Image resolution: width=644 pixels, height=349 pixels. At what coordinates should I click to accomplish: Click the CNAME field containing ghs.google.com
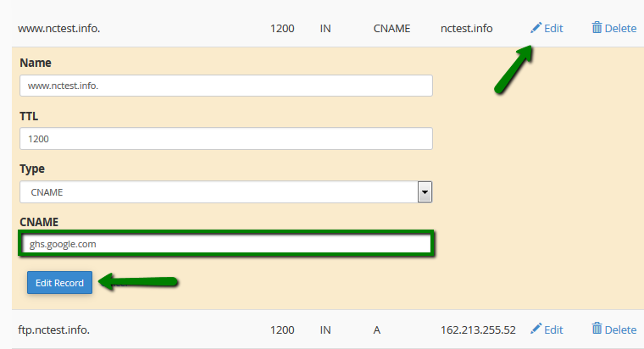[226, 243]
